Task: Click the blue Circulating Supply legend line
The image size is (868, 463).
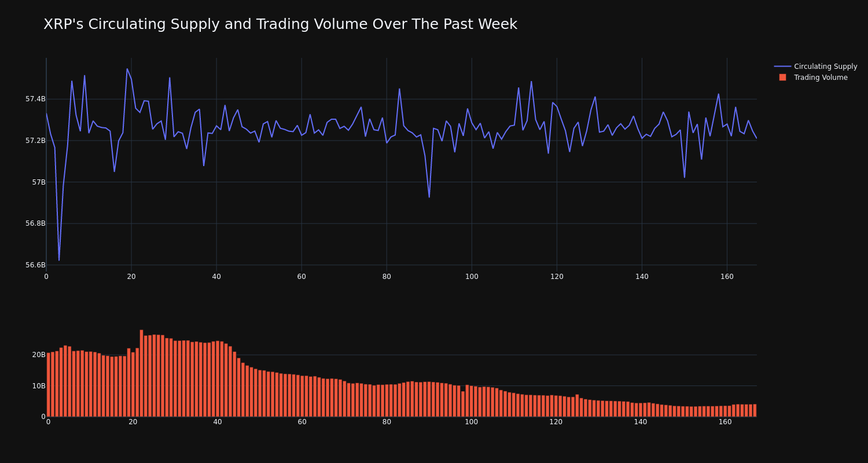Action: [x=782, y=67]
